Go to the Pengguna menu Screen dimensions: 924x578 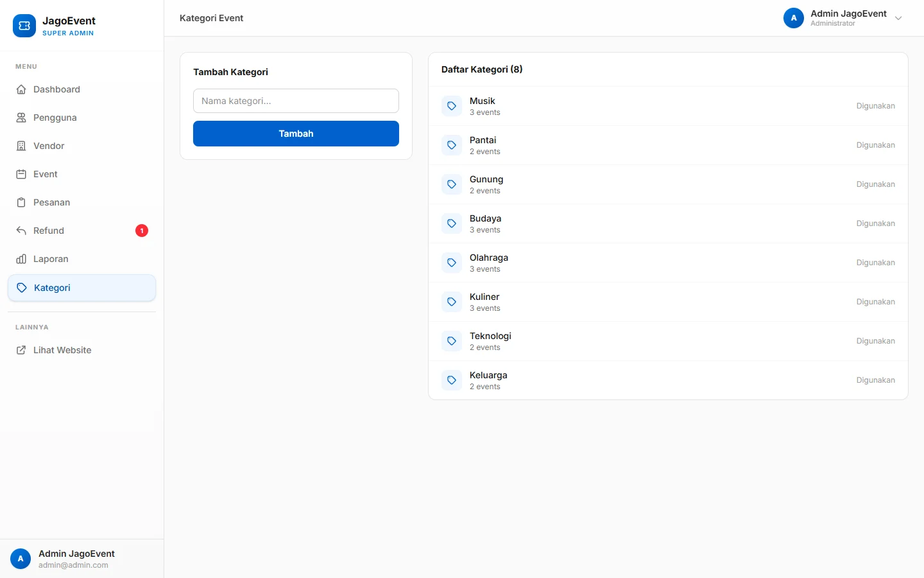pos(81,118)
